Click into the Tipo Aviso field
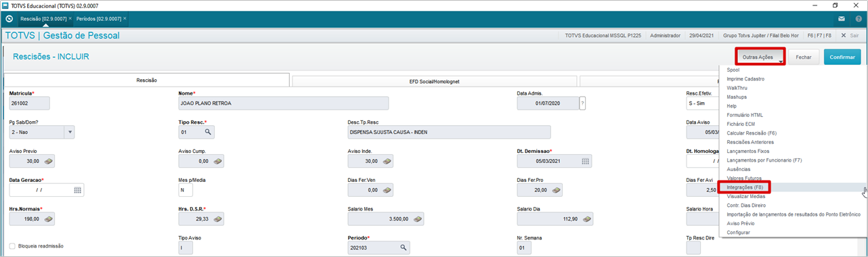The height and width of the screenshot is (257, 868). click(186, 248)
